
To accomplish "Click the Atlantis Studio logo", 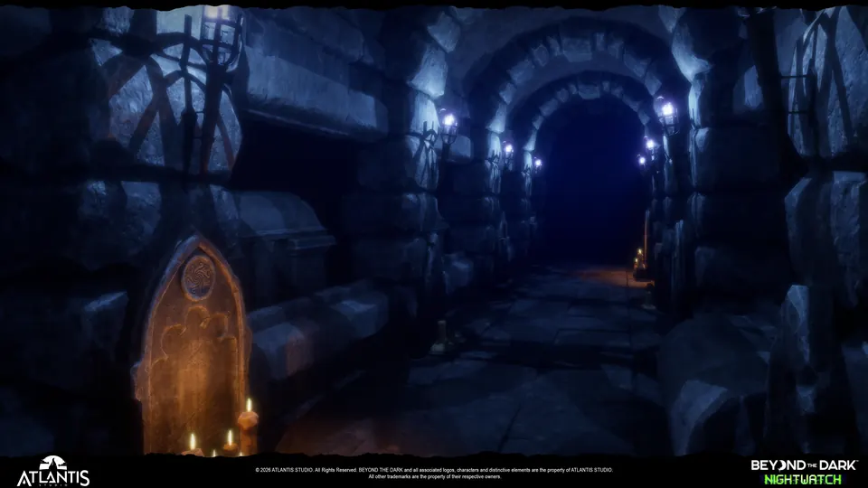I will click(x=53, y=471).
